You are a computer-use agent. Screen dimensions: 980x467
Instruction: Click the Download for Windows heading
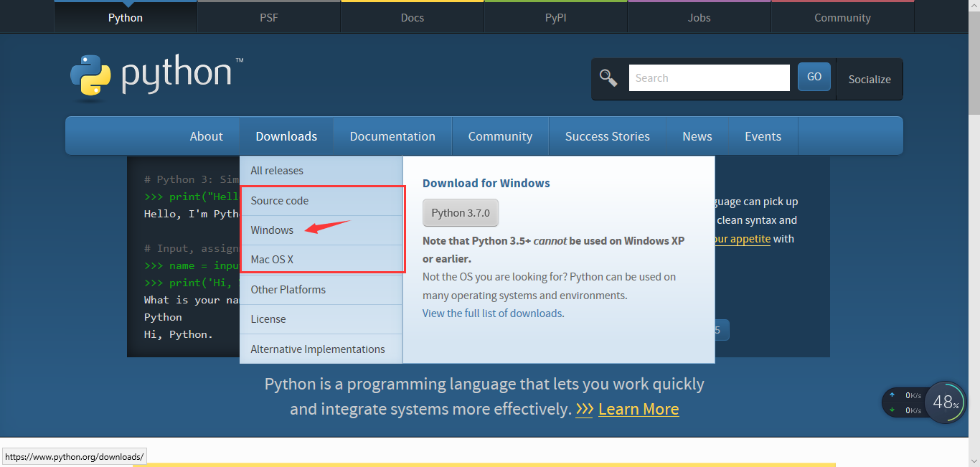point(486,183)
